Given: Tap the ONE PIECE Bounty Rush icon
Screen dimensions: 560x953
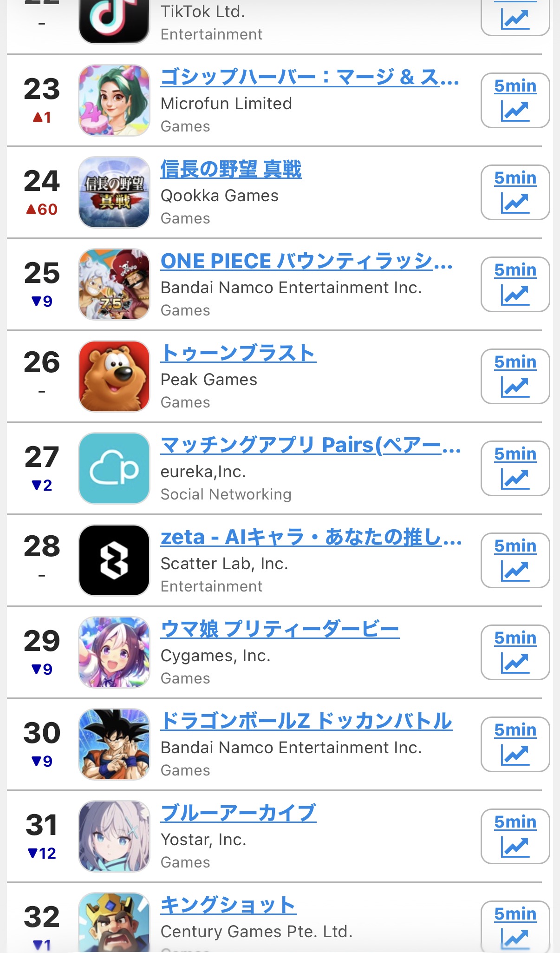Looking at the screenshot, I should point(114,284).
